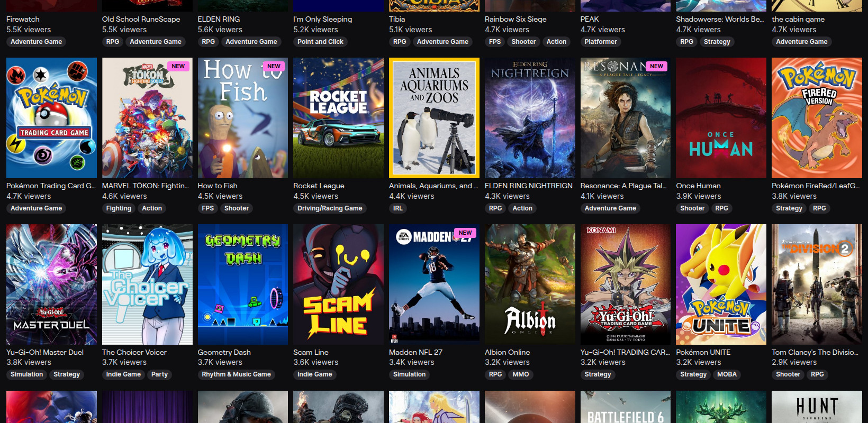Click "the cabin game" title link
The width and height of the screenshot is (868, 423).
tap(798, 19)
